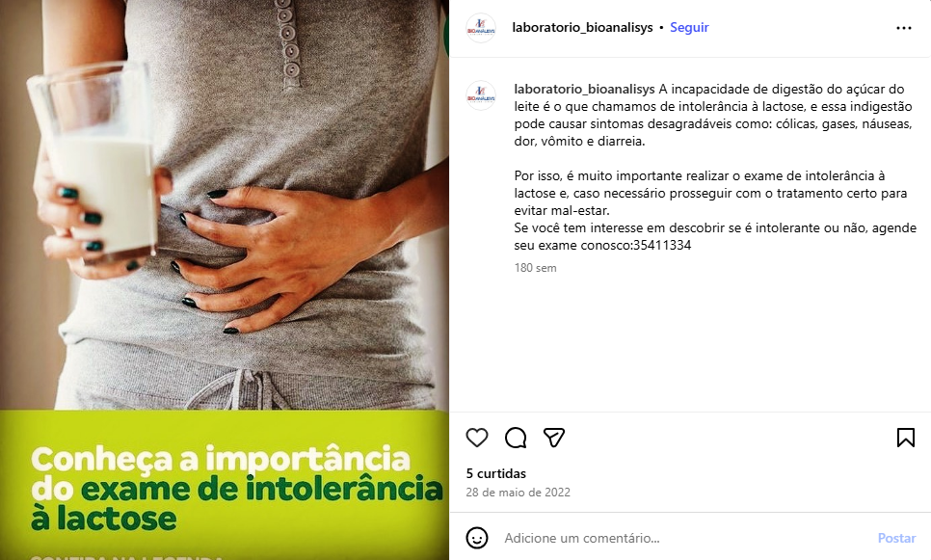
Task: Save post with the bookmark icon
Action: click(906, 438)
